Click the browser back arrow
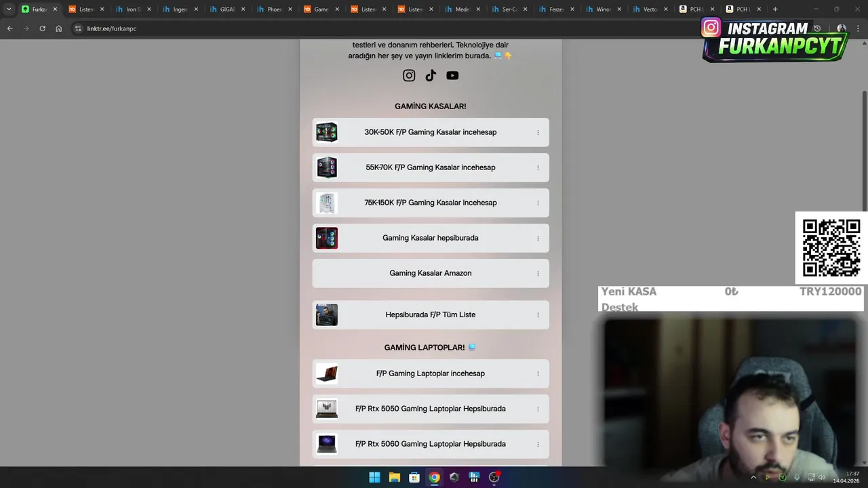The width and height of the screenshot is (868, 488). (x=9, y=28)
